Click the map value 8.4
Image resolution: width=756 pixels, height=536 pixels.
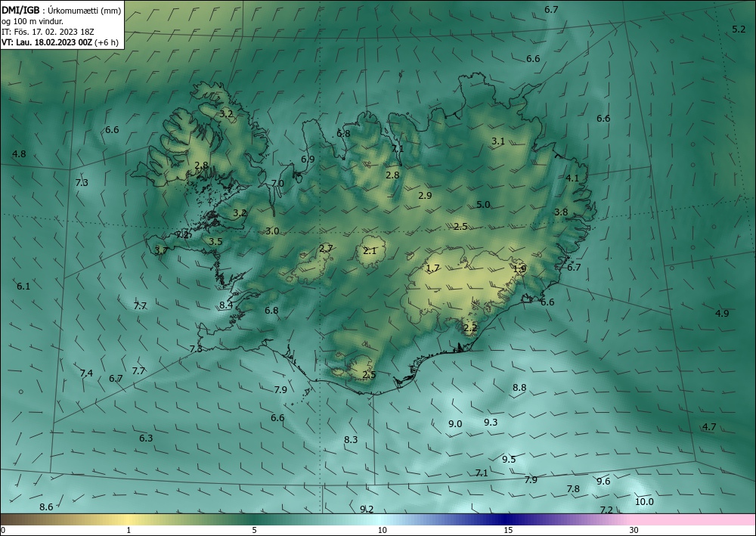pos(225,305)
